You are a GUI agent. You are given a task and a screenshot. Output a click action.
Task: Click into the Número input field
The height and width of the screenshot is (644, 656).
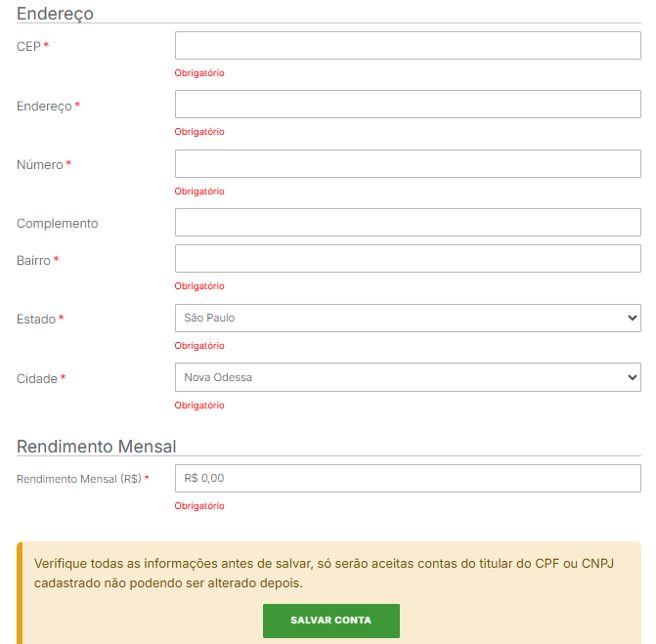(408, 164)
